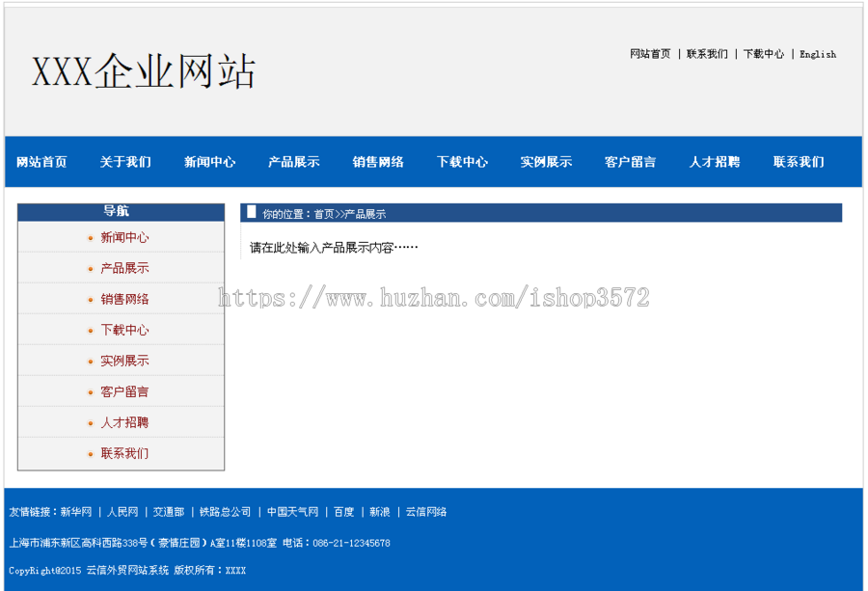Select 实例展示 in the blue navigation bar
868x591 pixels.
(547, 162)
